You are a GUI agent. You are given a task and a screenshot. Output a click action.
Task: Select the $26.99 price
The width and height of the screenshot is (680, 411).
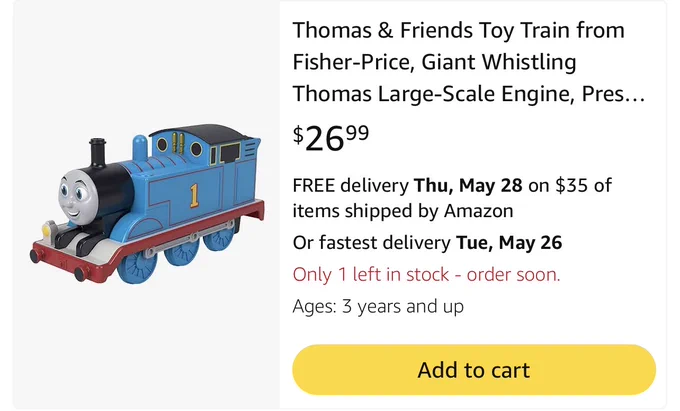pos(331,138)
